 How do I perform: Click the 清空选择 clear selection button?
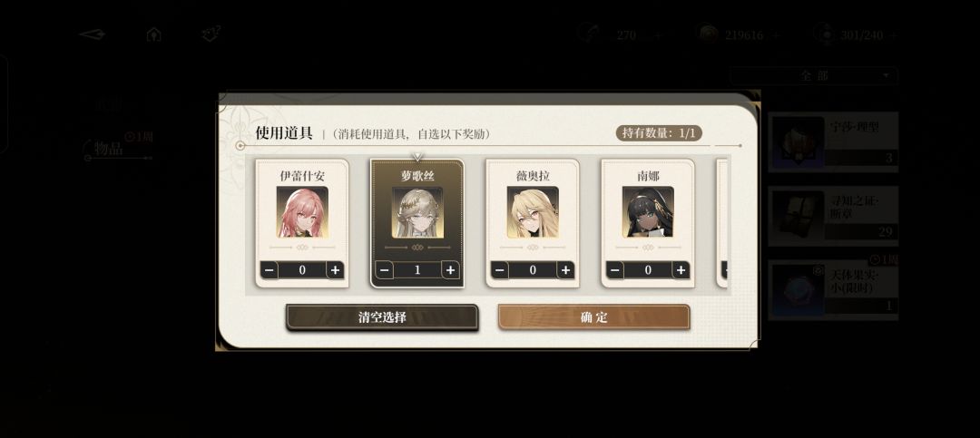click(382, 316)
